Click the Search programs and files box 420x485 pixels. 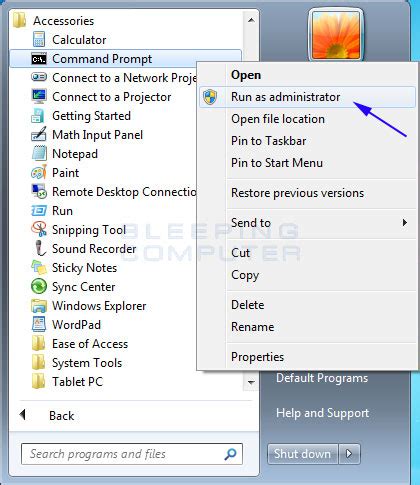click(132, 454)
